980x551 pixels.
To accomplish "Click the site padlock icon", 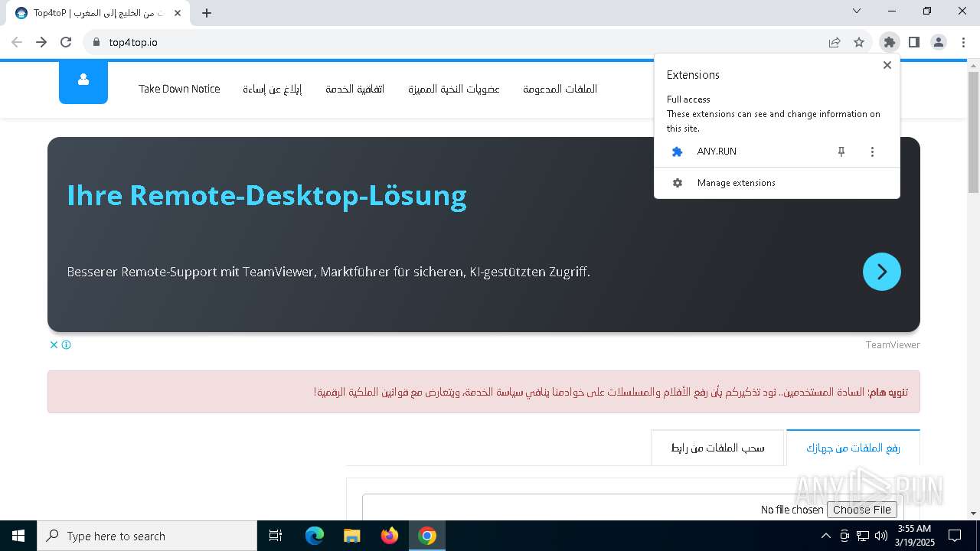I will (96, 42).
